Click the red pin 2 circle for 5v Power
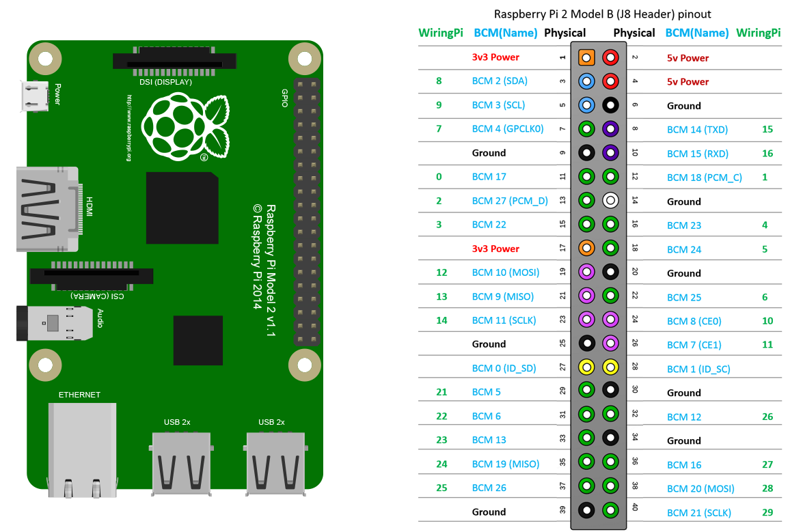Image resolution: width=803 pixels, height=532 pixels. (x=610, y=57)
